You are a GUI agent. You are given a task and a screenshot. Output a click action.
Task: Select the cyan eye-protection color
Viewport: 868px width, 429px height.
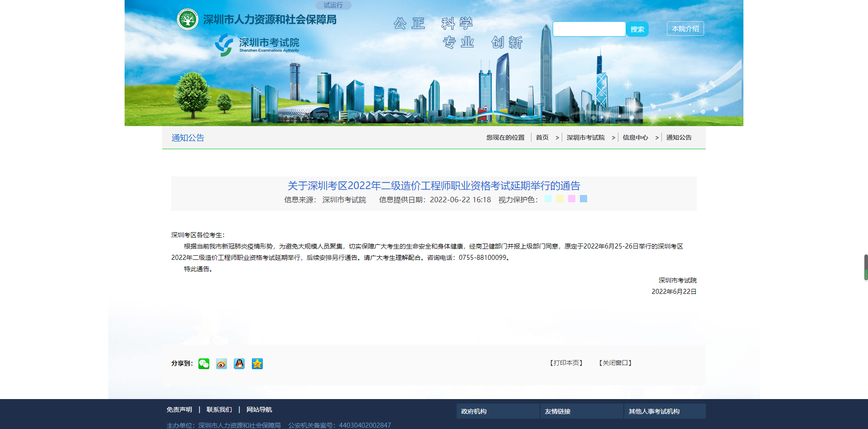click(548, 199)
